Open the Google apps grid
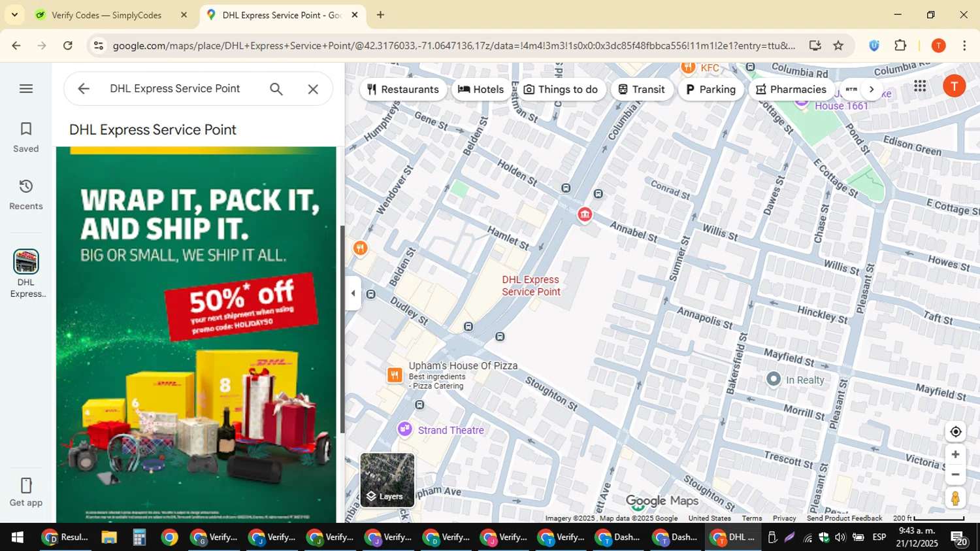 point(920,86)
